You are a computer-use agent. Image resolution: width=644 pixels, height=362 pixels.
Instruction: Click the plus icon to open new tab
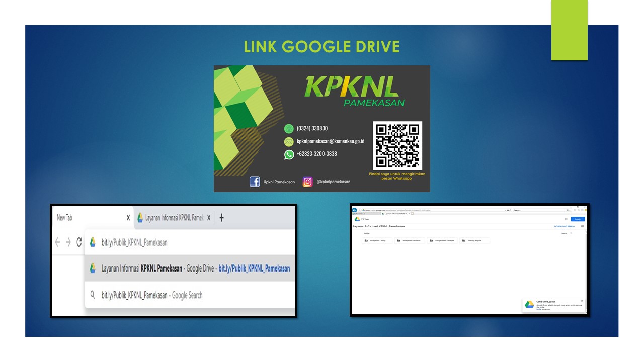(221, 218)
